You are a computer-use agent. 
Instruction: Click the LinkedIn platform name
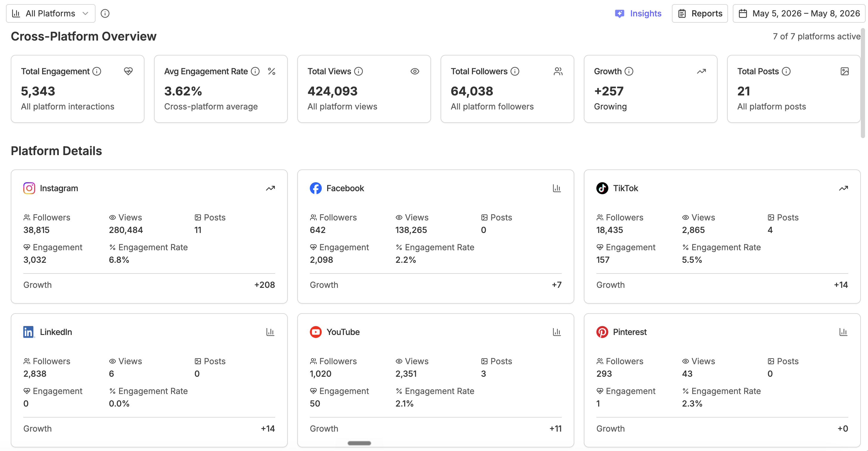pos(56,332)
